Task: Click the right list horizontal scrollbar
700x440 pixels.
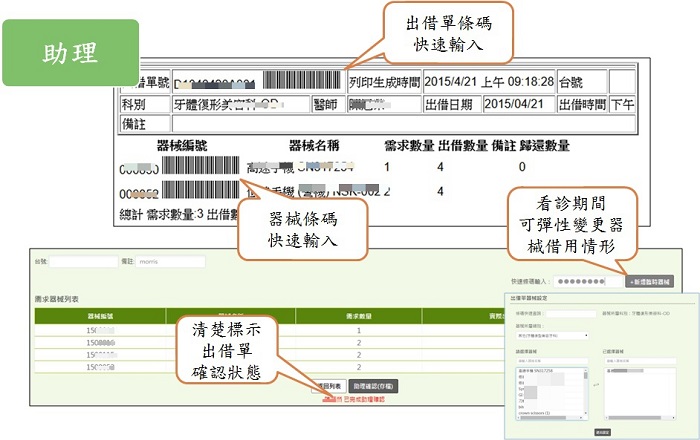Action: (x=640, y=418)
